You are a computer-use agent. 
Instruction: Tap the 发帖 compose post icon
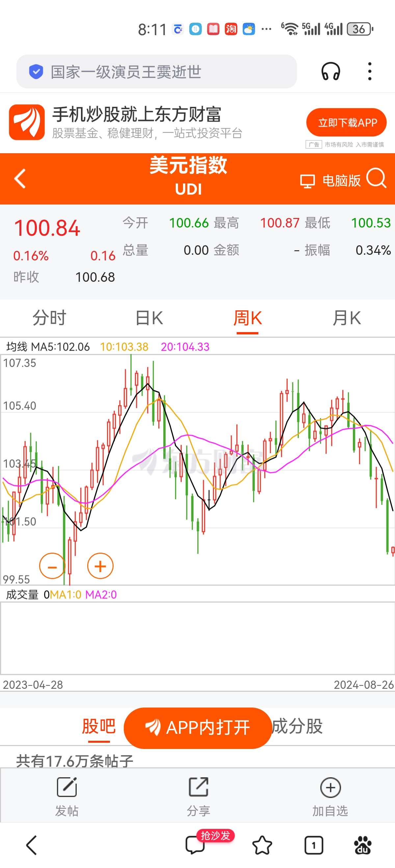click(66, 788)
